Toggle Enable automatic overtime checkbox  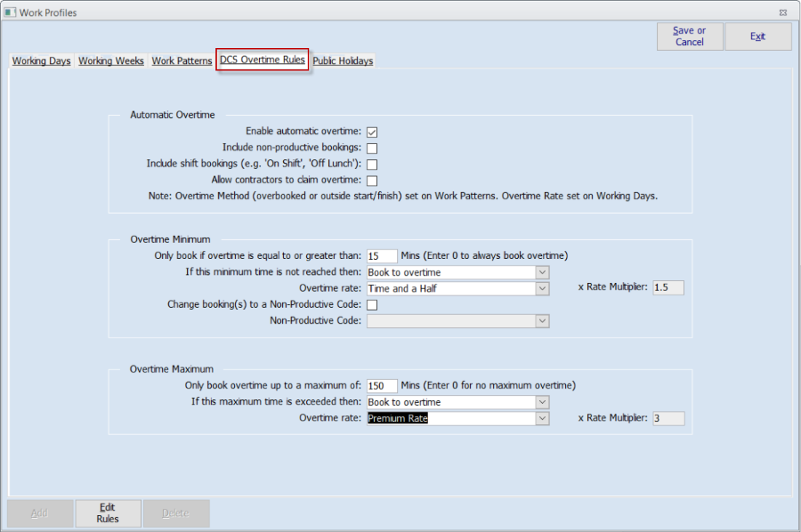pos(372,133)
